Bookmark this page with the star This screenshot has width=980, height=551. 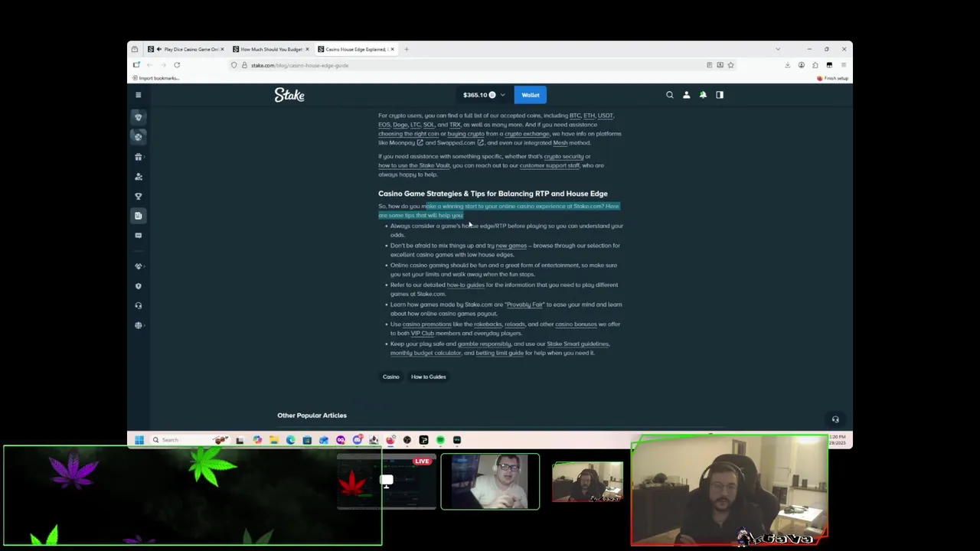pos(730,65)
